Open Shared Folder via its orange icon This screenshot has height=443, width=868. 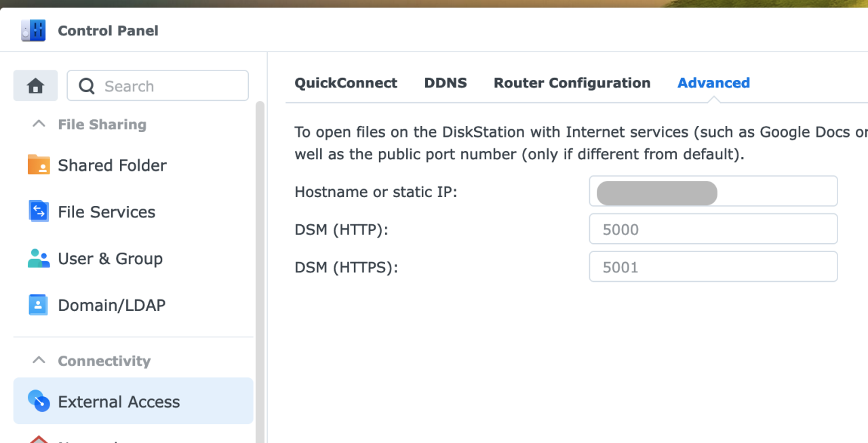39,165
